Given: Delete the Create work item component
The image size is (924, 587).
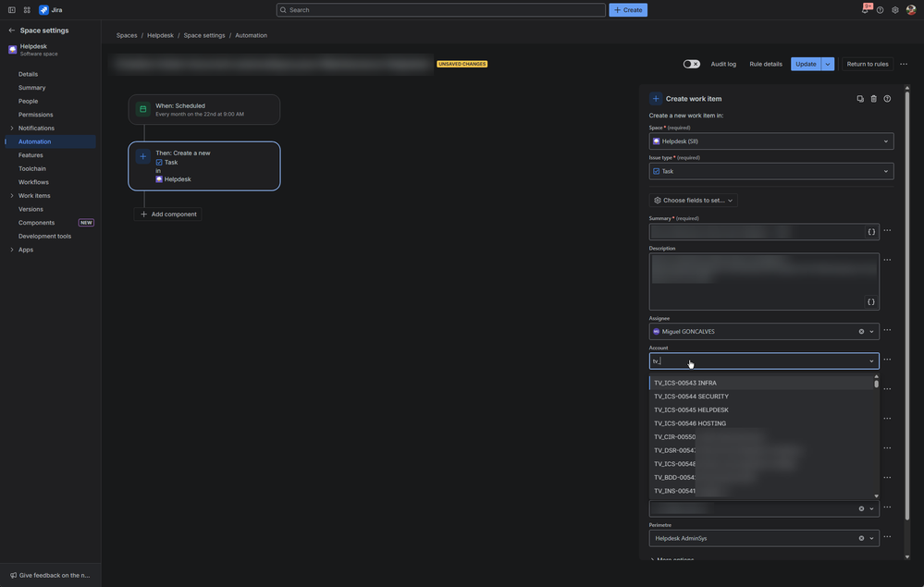Looking at the screenshot, I should pyautogui.click(x=874, y=99).
